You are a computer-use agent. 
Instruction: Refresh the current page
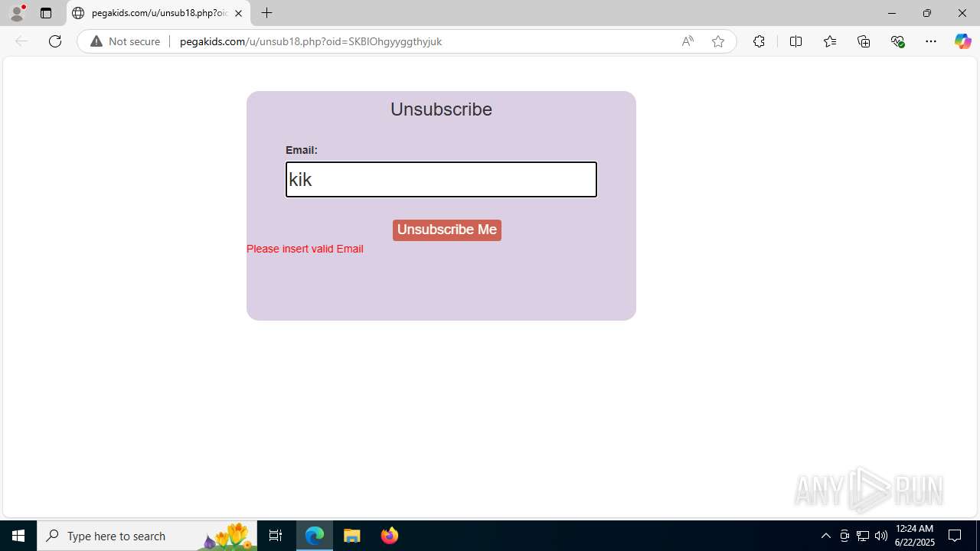pos(55,41)
